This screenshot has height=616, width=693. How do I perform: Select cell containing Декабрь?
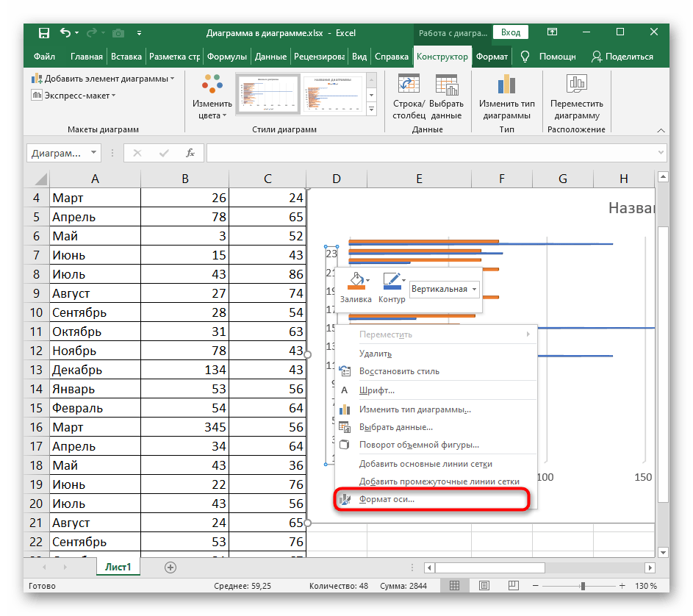[x=95, y=370]
